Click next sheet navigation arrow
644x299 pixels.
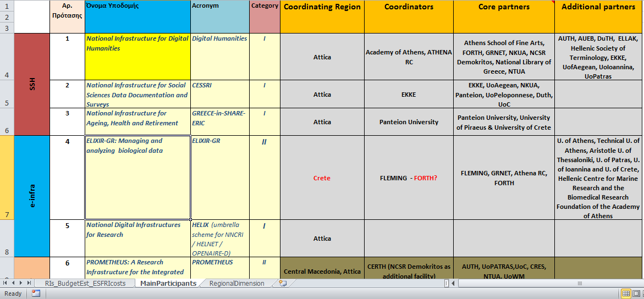[21, 283]
